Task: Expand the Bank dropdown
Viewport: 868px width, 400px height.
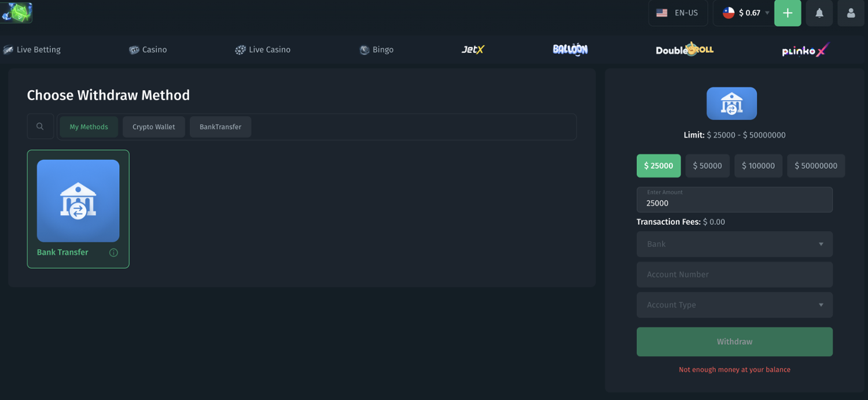Action: coord(734,244)
